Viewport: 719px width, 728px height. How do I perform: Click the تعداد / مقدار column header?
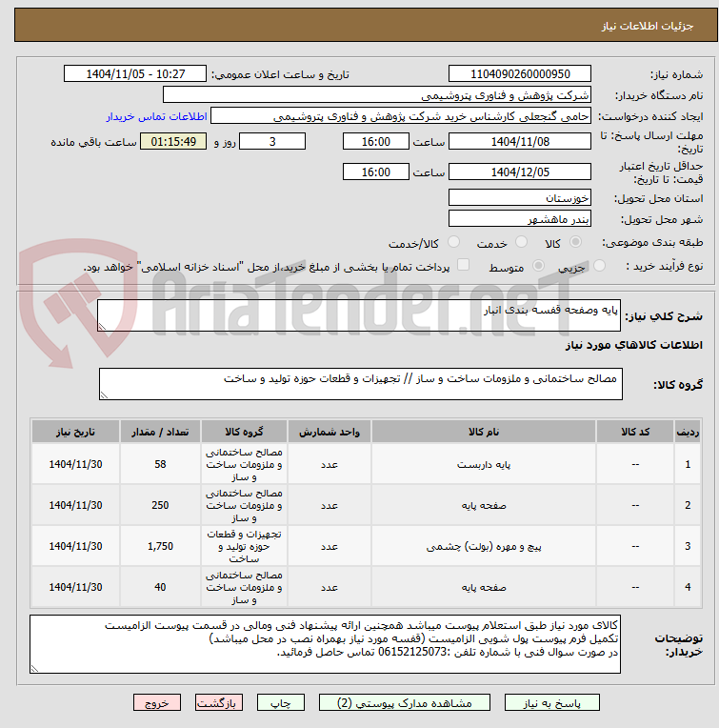coord(160,432)
